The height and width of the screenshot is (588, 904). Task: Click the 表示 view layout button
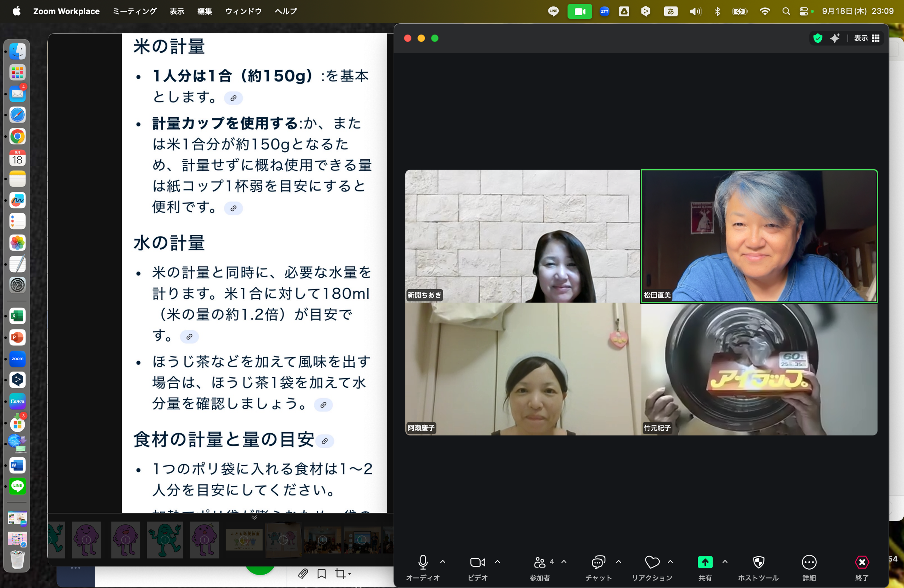(867, 38)
